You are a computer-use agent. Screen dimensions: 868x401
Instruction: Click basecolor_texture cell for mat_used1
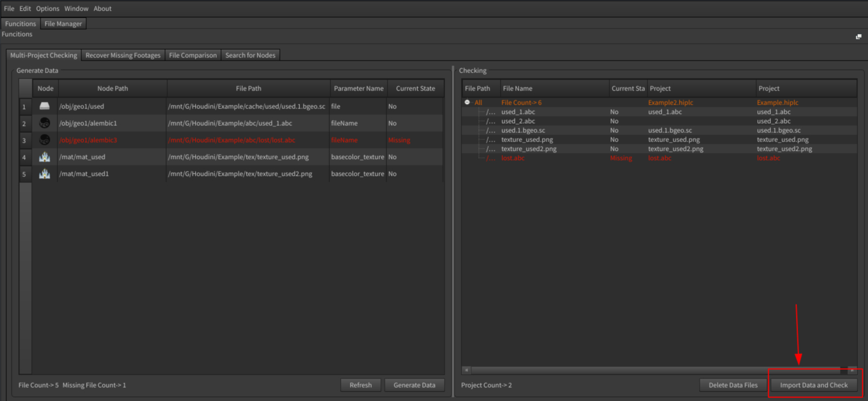point(358,174)
